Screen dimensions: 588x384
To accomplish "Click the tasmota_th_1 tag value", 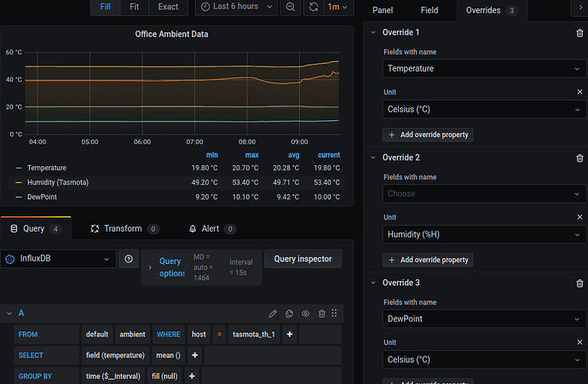I will (x=254, y=335).
